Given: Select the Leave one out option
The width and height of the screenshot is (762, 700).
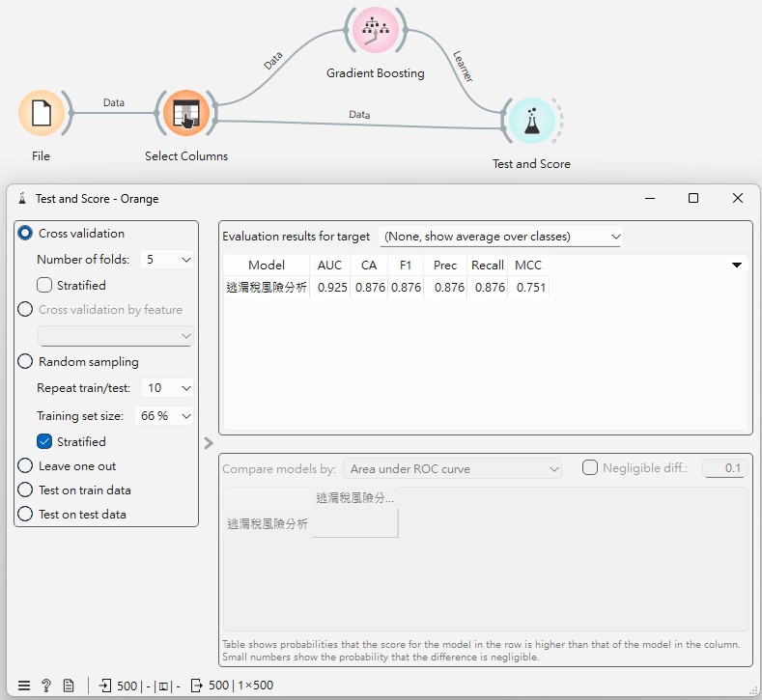Looking at the screenshot, I should coord(25,465).
